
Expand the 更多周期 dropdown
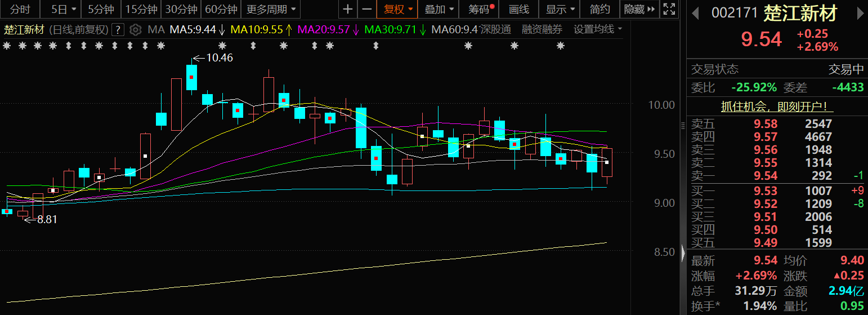pyautogui.click(x=271, y=9)
